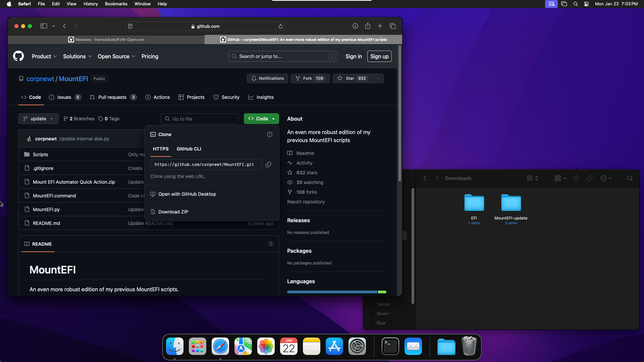Click the Download ZIP icon
The image size is (644, 362).
[153, 212]
